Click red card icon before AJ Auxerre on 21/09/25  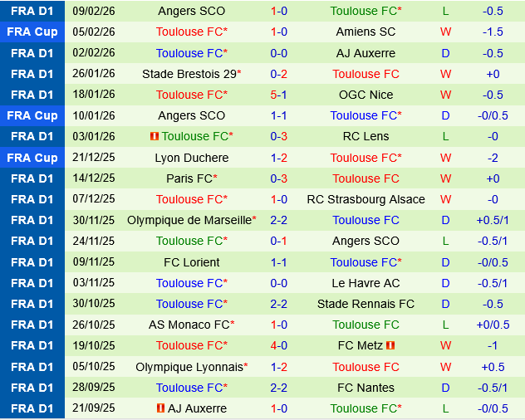tap(160, 408)
